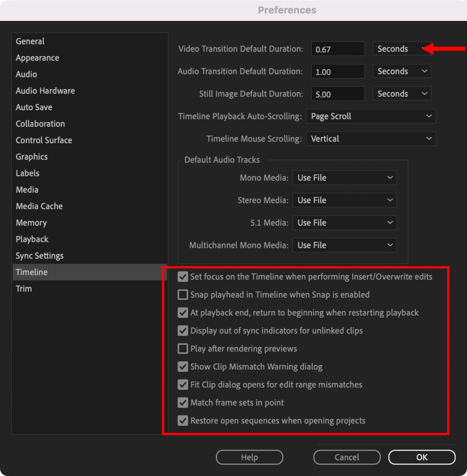Uncheck Match frame sets in point
The width and height of the screenshot is (467, 476).
(x=183, y=403)
